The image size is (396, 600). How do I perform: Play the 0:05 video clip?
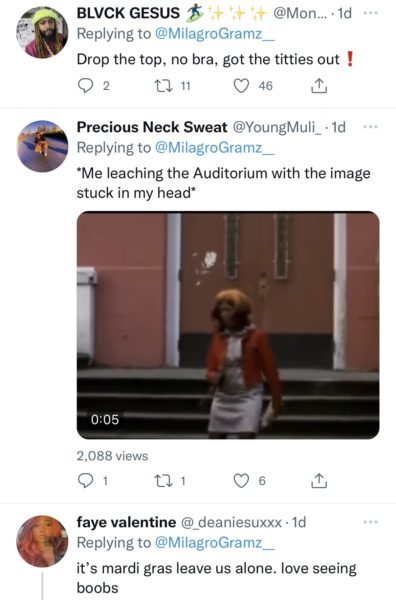pyautogui.click(x=228, y=325)
